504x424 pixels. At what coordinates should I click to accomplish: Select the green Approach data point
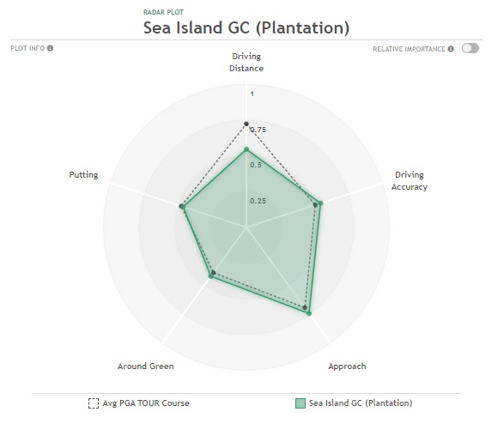(x=309, y=313)
